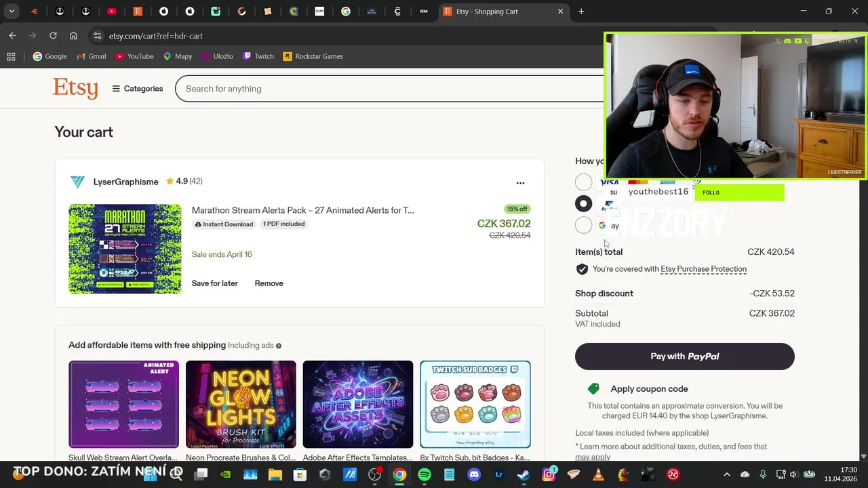The image size is (868, 488).
Task: Open the Chrome apps grid icon
Action: (x=11, y=56)
